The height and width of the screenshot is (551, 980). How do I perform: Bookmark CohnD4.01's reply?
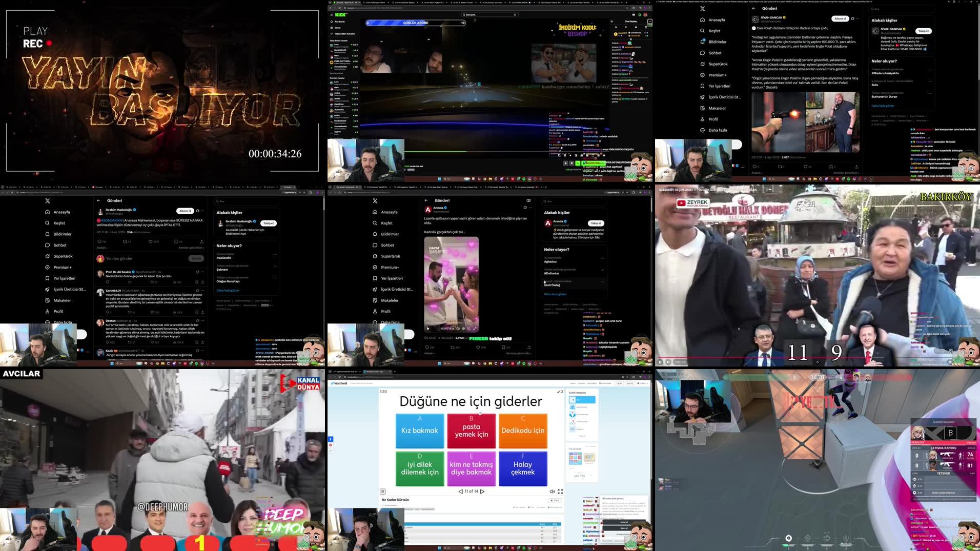click(197, 312)
